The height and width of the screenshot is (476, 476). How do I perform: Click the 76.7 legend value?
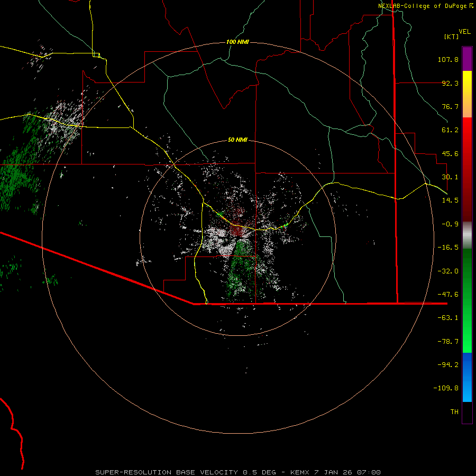(450, 106)
